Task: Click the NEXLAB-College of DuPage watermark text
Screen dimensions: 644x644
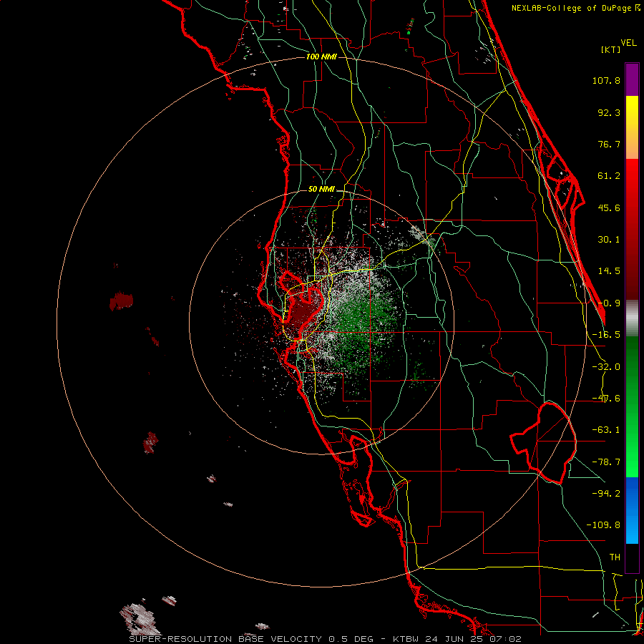Action: click(x=575, y=8)
